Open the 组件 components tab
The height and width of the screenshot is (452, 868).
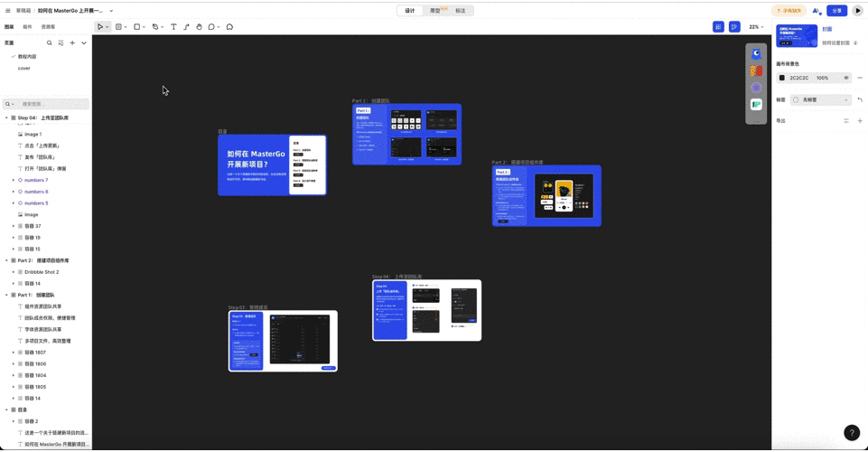(x=27, y=26)
